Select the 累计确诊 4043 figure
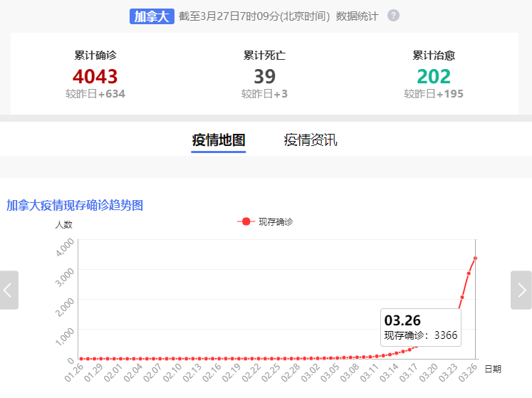532x398 pixels. tap(95, 76)
